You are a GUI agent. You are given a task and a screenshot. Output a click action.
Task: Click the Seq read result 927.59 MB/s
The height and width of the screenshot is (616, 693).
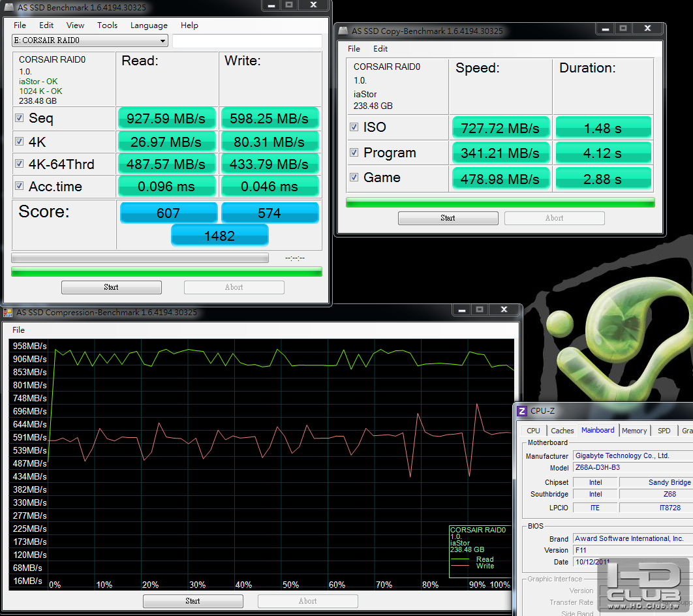[x=166, y=118]
